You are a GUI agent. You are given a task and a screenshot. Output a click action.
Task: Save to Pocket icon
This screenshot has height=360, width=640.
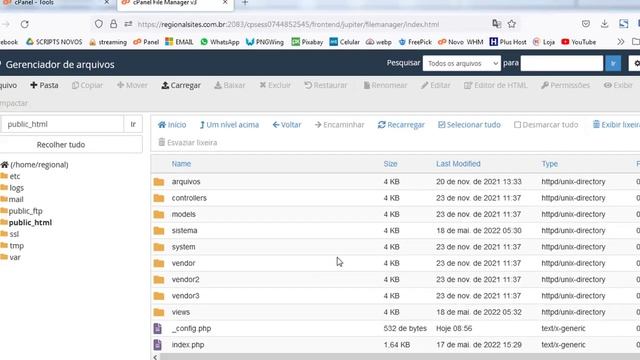click(x=586, y=24)
